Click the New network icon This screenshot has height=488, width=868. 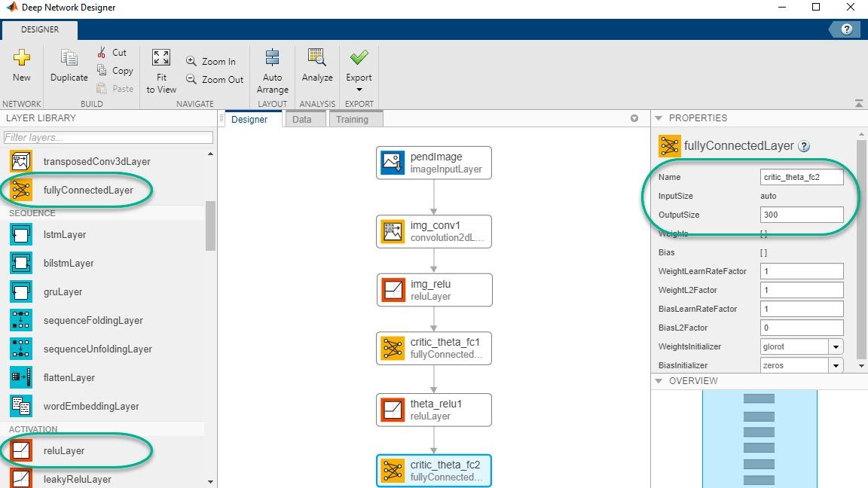(x=22, y=59)
